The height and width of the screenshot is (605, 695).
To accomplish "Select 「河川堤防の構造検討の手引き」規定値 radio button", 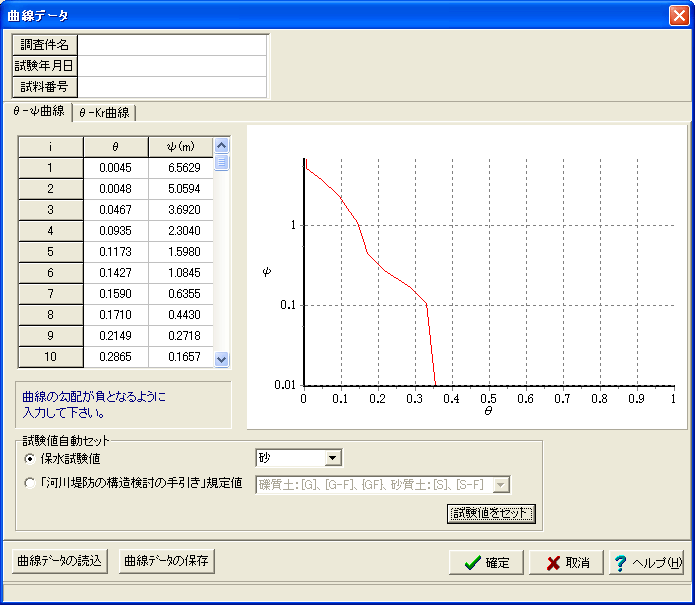I will [x=30, y=483].
